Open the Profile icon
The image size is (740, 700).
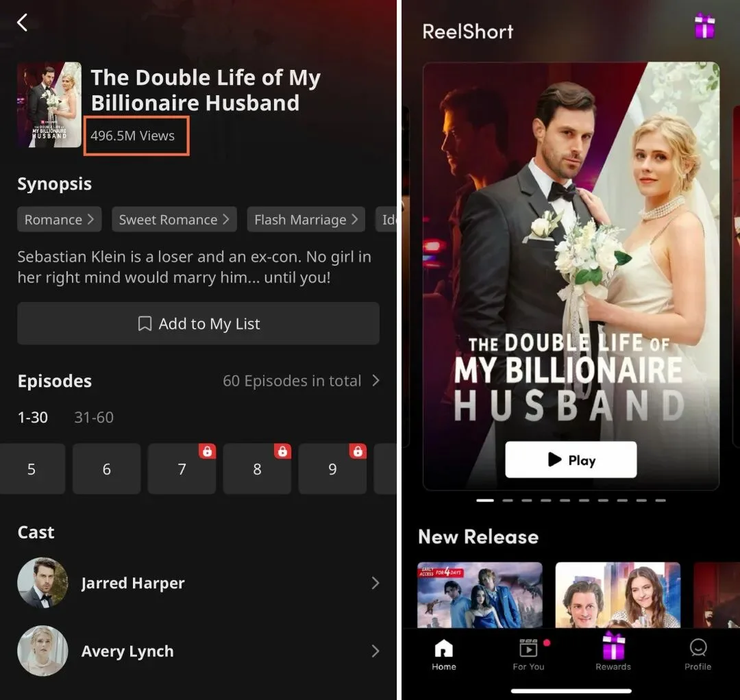pyautogui.click(x=698, y=654)
